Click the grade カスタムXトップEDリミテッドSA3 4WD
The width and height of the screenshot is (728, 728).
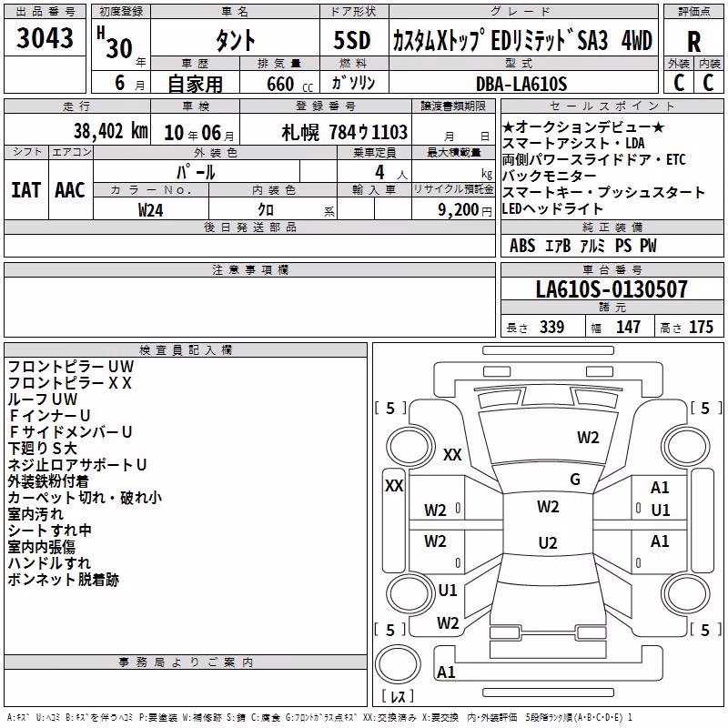pos(522,41)
